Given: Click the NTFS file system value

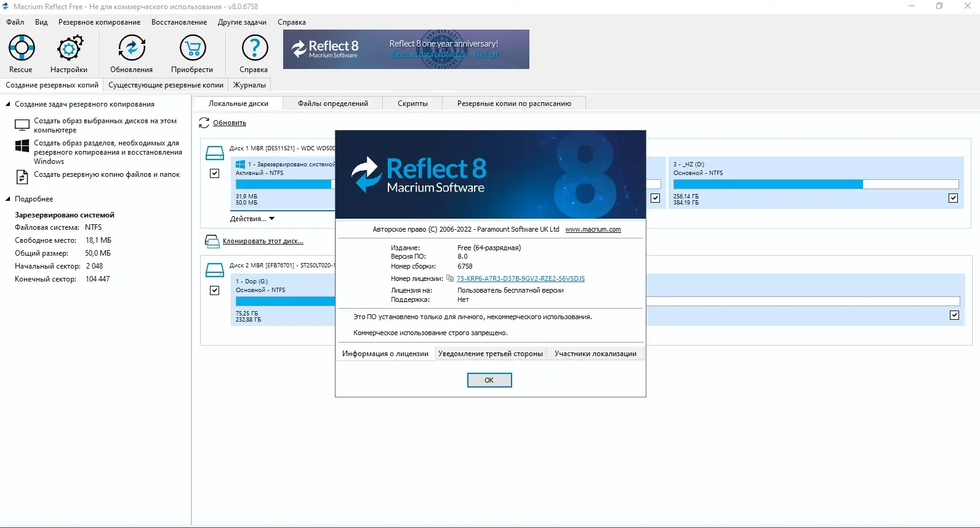Looking at the screenshot, I should pos(94,227).
